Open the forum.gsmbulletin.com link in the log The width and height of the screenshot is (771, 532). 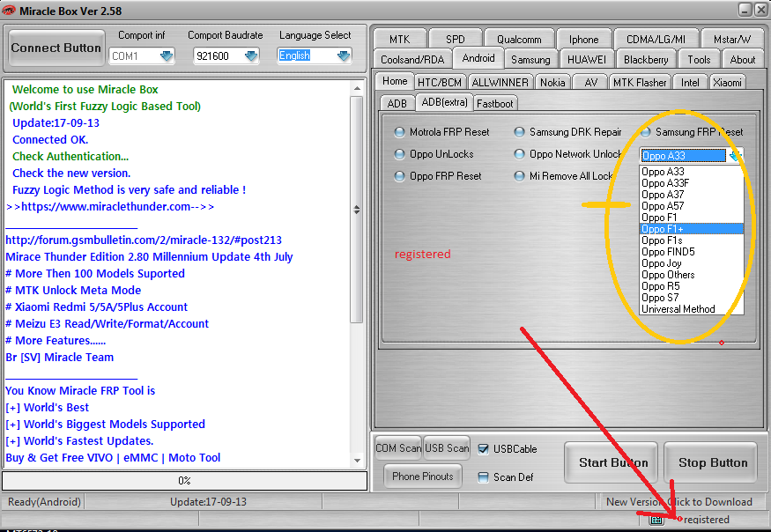click(144, 240)
